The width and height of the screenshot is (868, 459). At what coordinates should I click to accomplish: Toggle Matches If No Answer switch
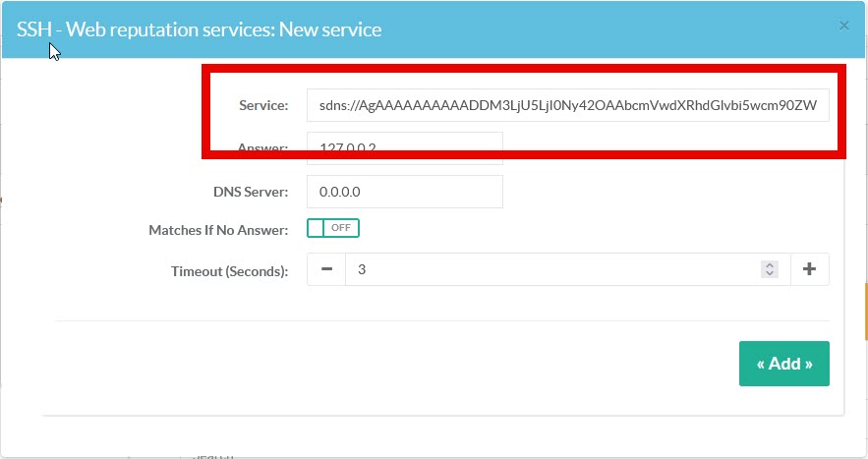point(333,229)
